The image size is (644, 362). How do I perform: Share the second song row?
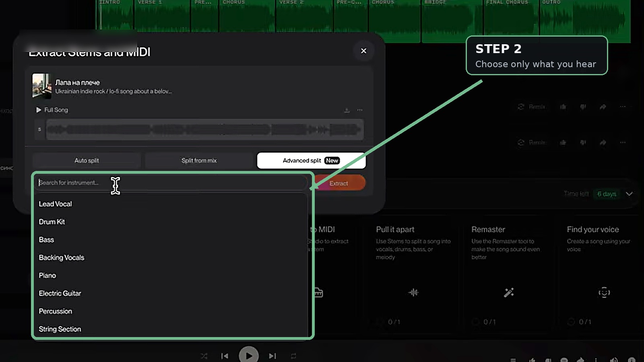click(603, 142)
